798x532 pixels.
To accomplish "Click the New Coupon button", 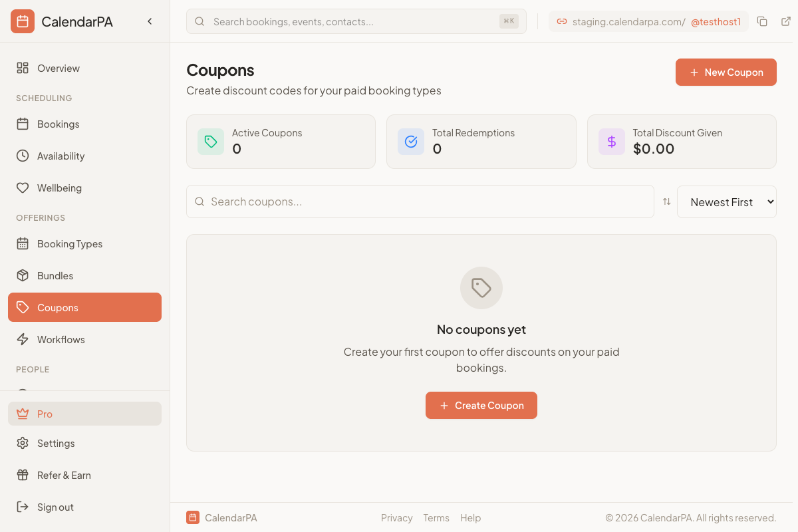I will [x=726, y=72].
